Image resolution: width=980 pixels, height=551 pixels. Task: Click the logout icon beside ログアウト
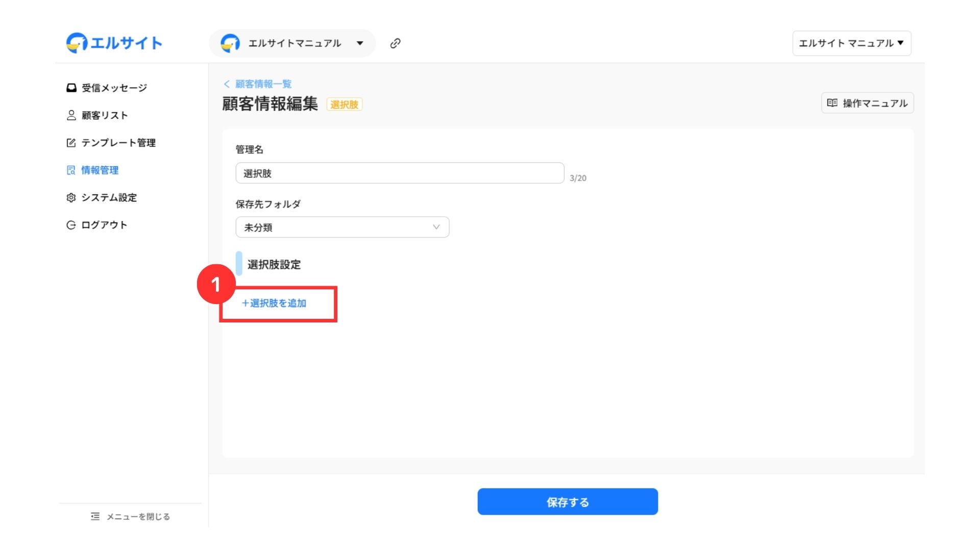point(71,225)
